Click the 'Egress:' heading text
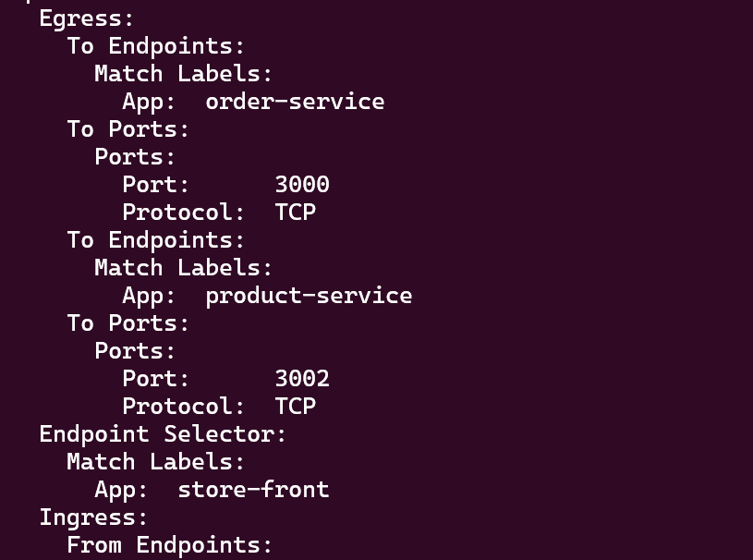The image size is (753, 560). coord(87,19)
